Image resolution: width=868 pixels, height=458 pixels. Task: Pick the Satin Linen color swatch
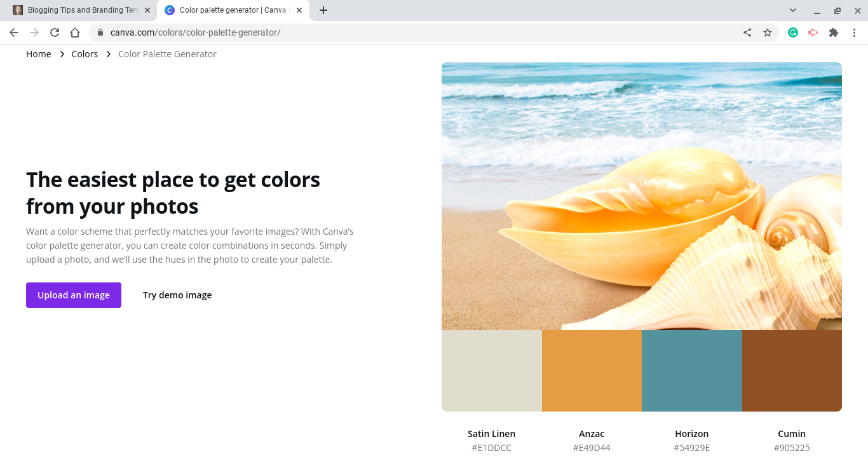(492, 371)
